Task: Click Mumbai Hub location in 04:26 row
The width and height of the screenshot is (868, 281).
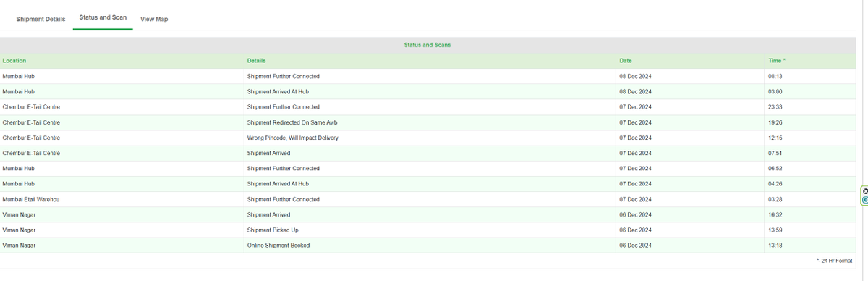Action: pos(18,184)
